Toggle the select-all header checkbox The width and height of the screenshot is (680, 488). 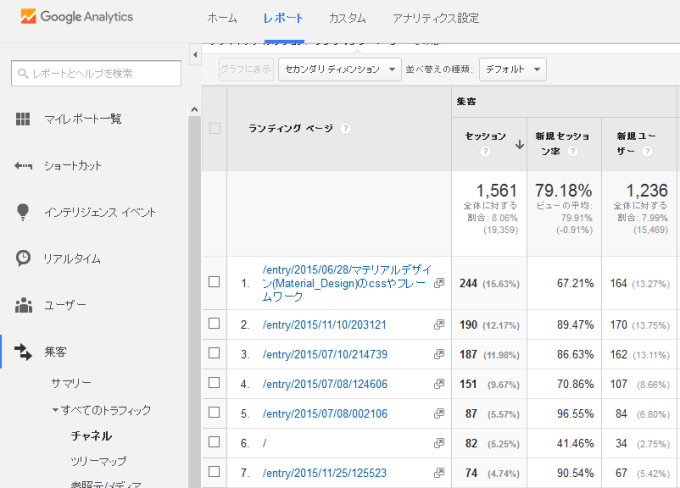[x=214, y=128]
